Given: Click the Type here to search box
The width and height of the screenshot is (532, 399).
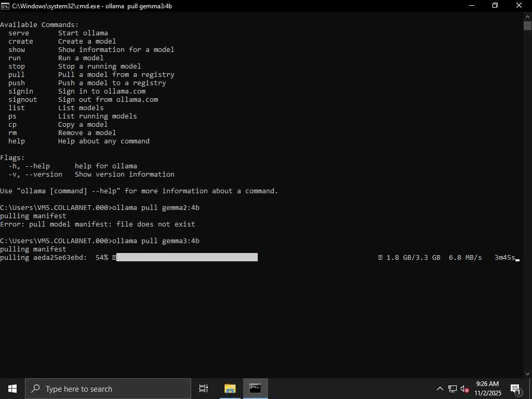Looking at the screenshot, I should [108, 389].
